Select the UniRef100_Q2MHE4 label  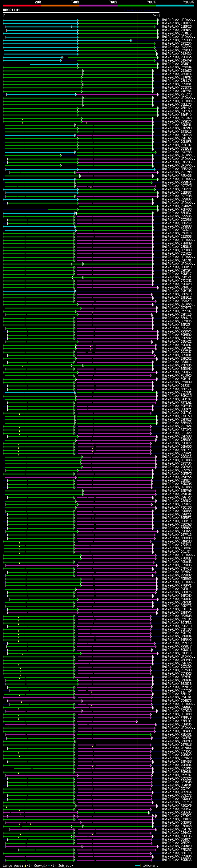177,481
